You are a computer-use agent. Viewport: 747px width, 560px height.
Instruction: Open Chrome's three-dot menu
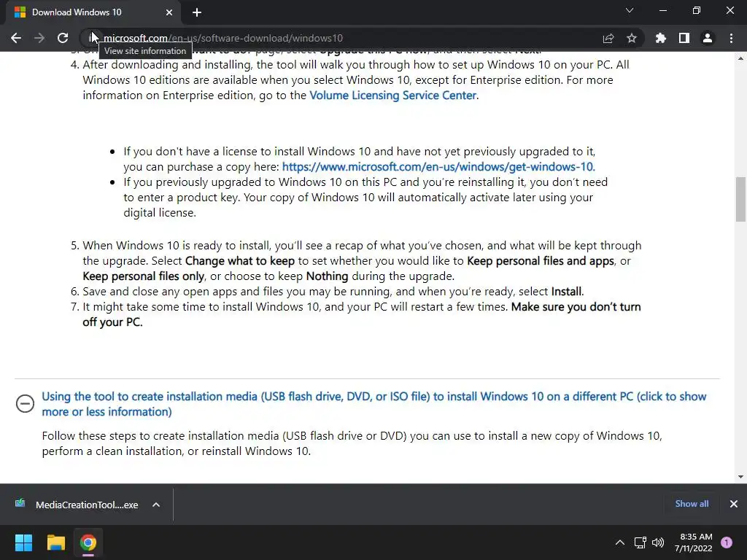(x=731, y=38)
